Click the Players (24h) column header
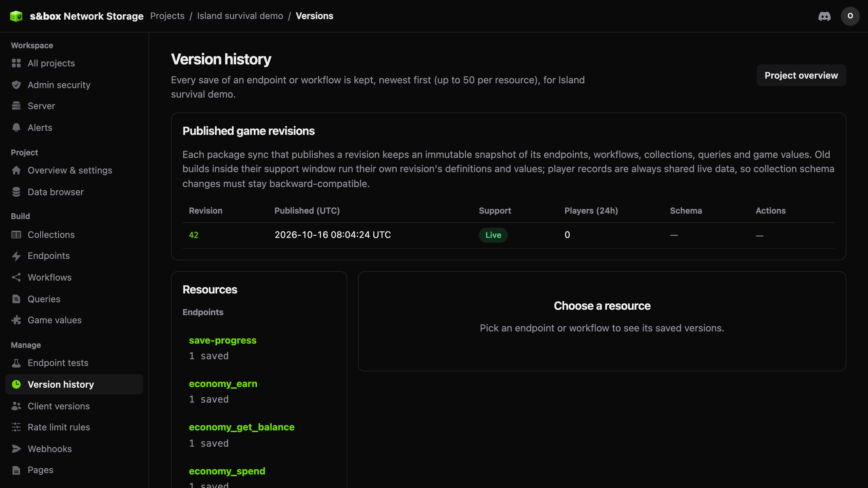Screen dimensions: 868x488 [x=591, y=210]
